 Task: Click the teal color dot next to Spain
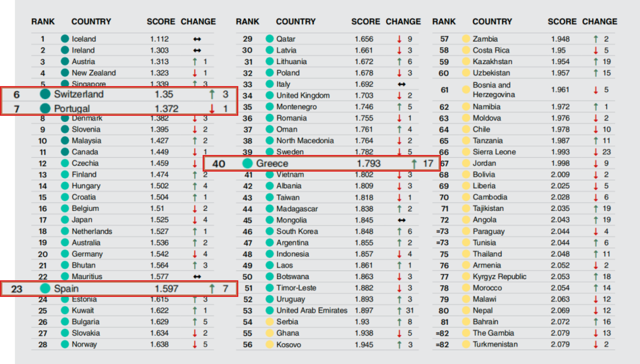45,288
